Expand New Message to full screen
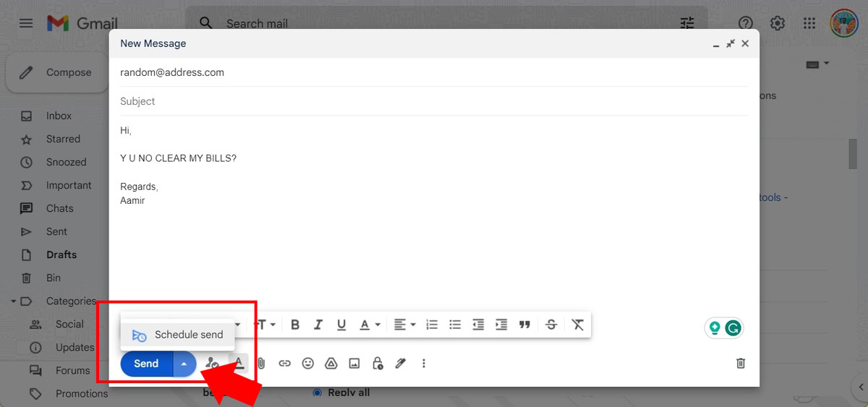 click(x=731, y=43)
